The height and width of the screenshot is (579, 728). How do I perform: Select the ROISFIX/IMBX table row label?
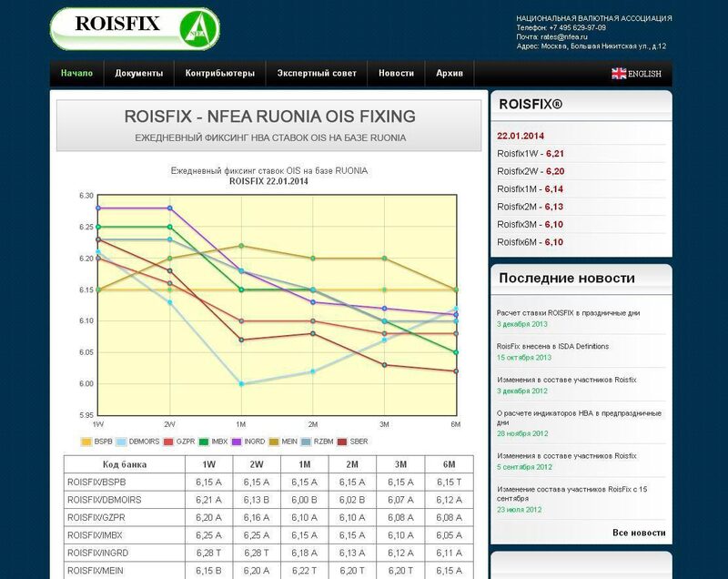[95, 535]
